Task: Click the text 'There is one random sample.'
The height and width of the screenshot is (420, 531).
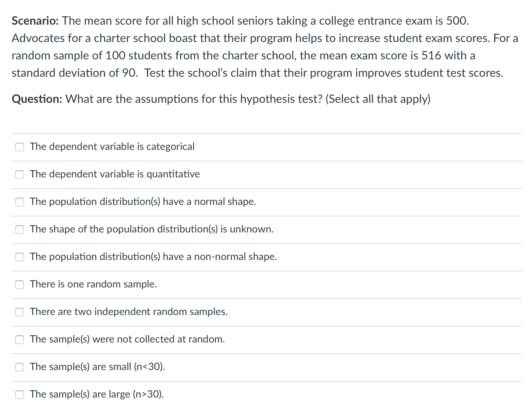Action: (93, 285)
